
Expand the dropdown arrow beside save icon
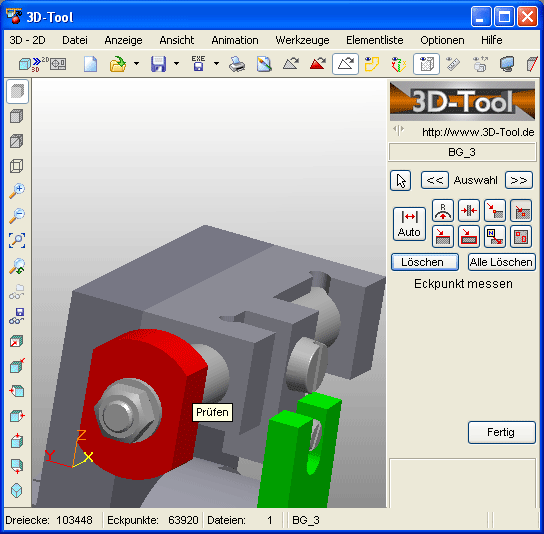pyautogui.click(x=176, y=64)
